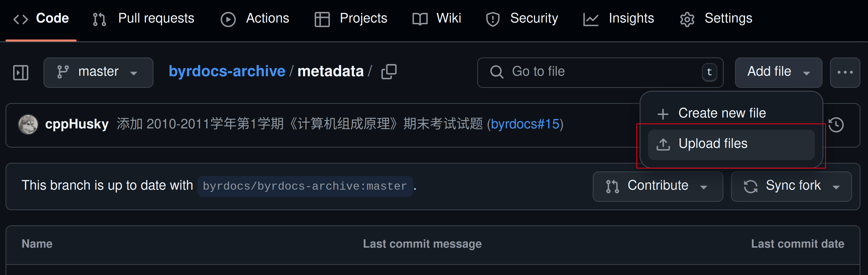Toggle the file tree side panel
The height and width of the screenshot is (275, 868).
pyautogui.click(x=20, y=72)
